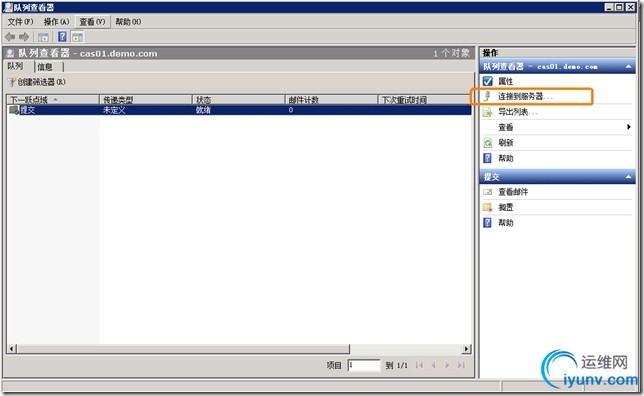Click 查看邮件 action
644x396 pixels.
[513, 192]
